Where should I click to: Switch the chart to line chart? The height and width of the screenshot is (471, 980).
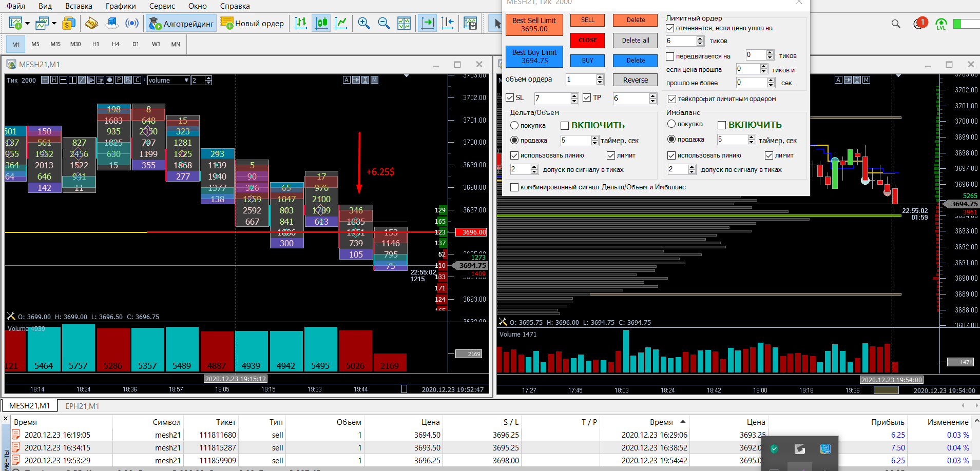pos(341,23)
